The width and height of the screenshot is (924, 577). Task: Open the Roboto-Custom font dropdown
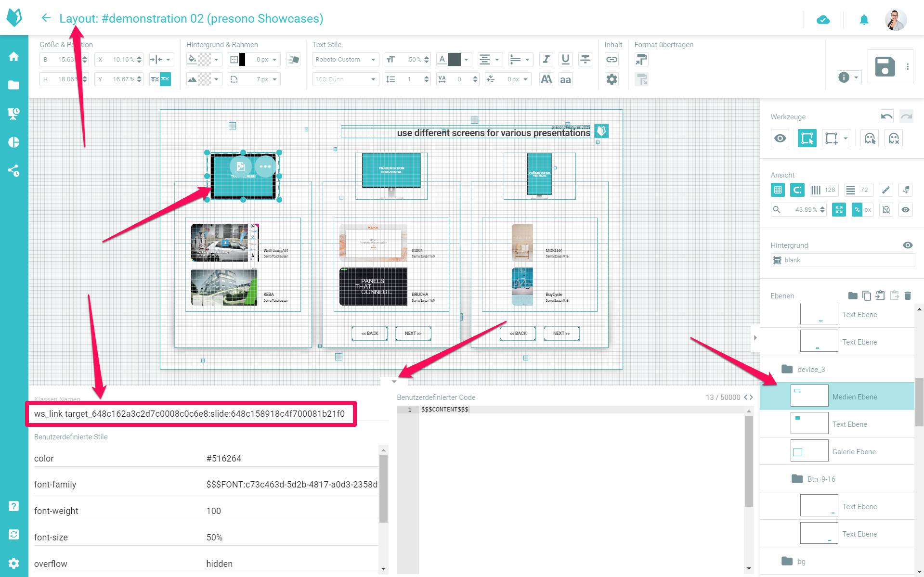(345, 59)
